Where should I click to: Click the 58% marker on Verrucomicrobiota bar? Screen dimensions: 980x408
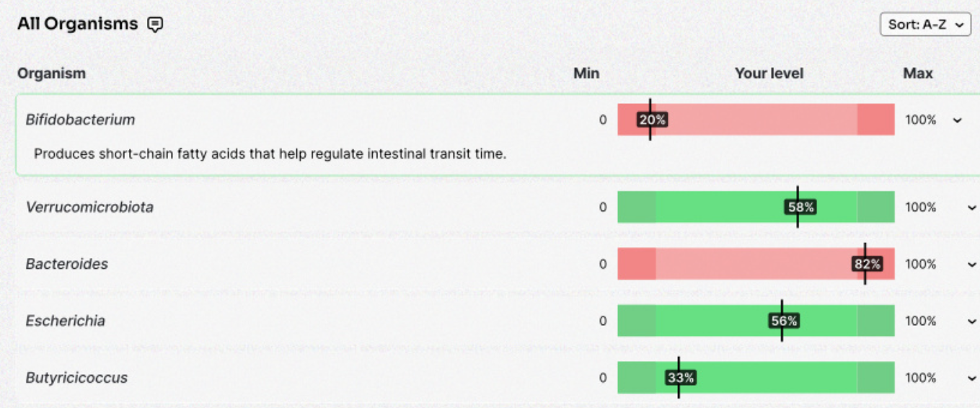(x=800, y=208)
